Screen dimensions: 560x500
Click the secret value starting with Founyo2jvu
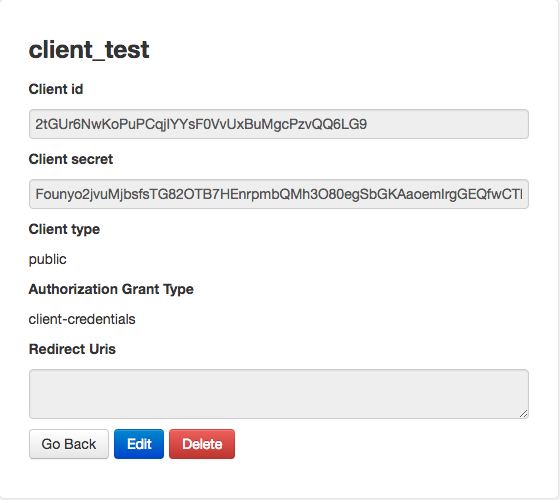pos(279,194)
